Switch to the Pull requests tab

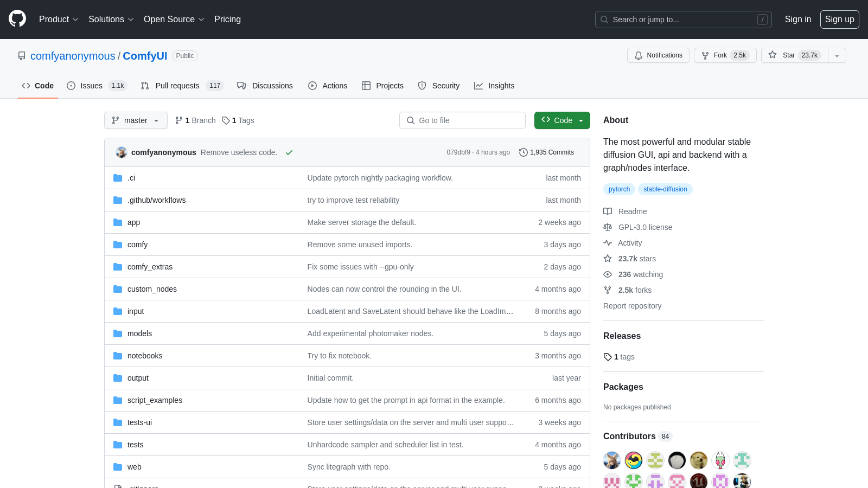coord(182,86)
